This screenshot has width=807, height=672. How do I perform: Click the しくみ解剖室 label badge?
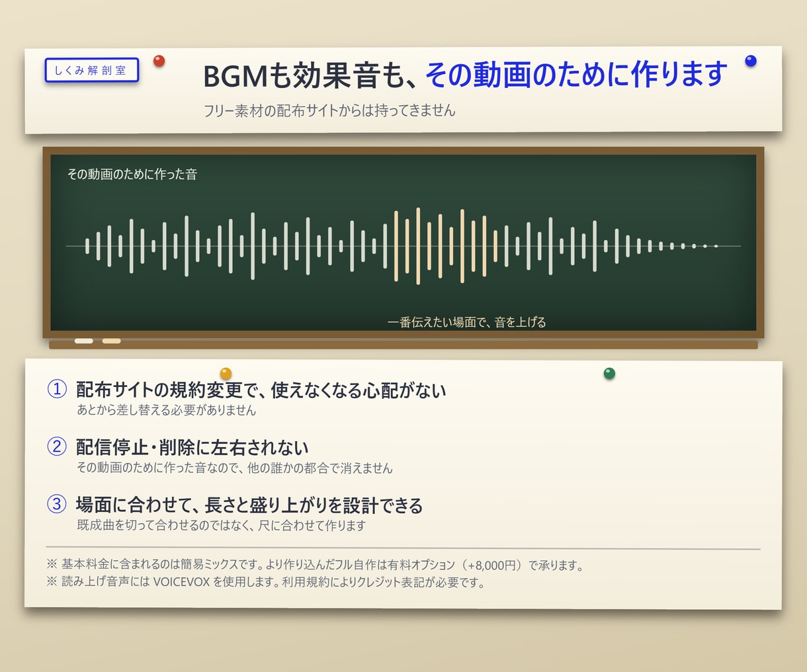[92, 70]
